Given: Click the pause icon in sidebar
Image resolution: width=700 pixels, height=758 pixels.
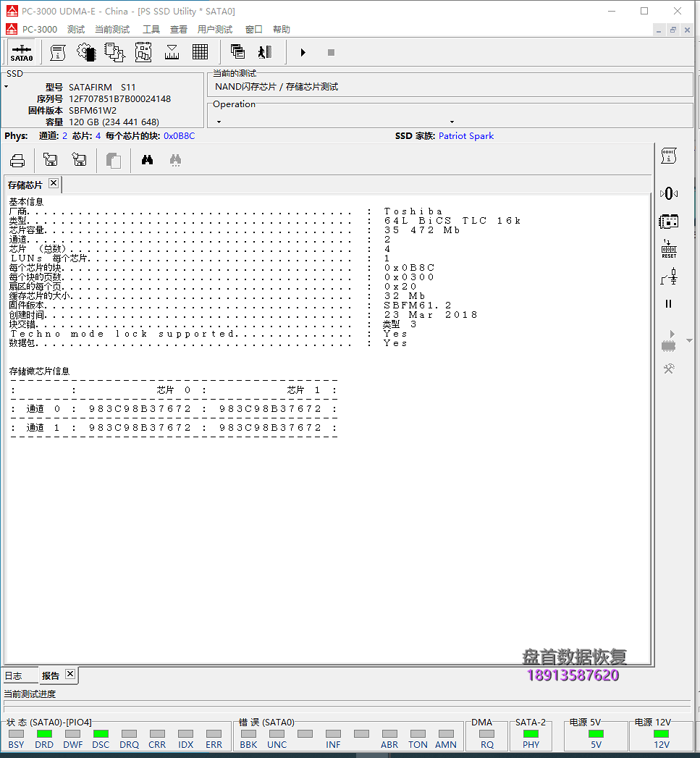Looking at the screenshot, I should pyautogui.click(x=669, y=303).
